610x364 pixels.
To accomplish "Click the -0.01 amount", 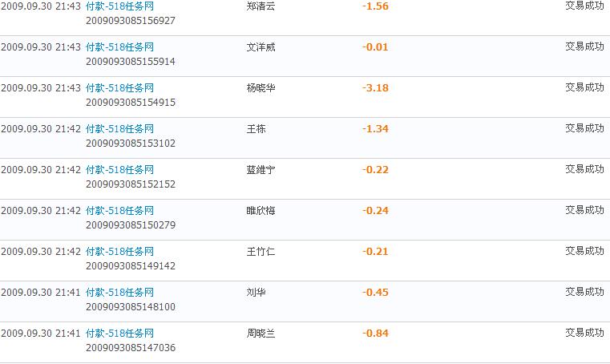I will point(375,47).
